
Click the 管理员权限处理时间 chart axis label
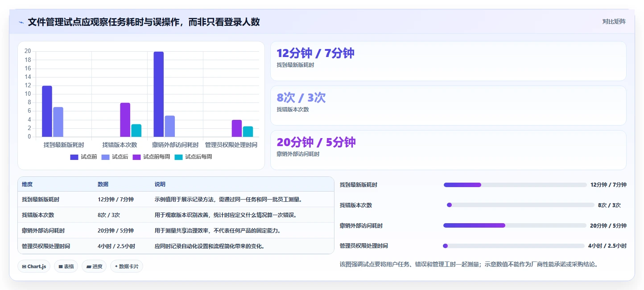coord(231,145)
